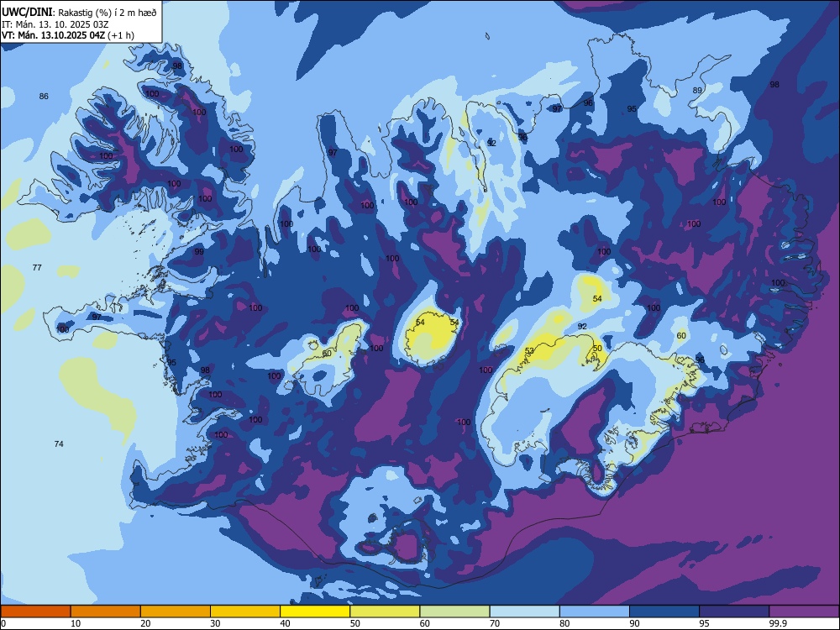Pick the amber 20–30 legend swatch
Image resolution: width=840 pixels, height=630 pixels.
[x=176, y=612]
